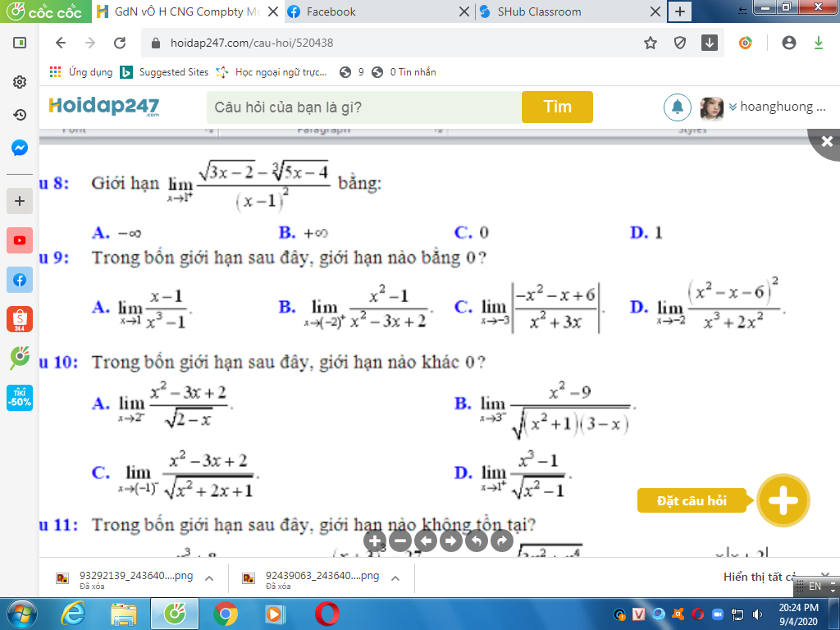This screenshot has height=630, width=840.
Task: Open the Cốc Cốc browser menu logo
Action: 45,11
